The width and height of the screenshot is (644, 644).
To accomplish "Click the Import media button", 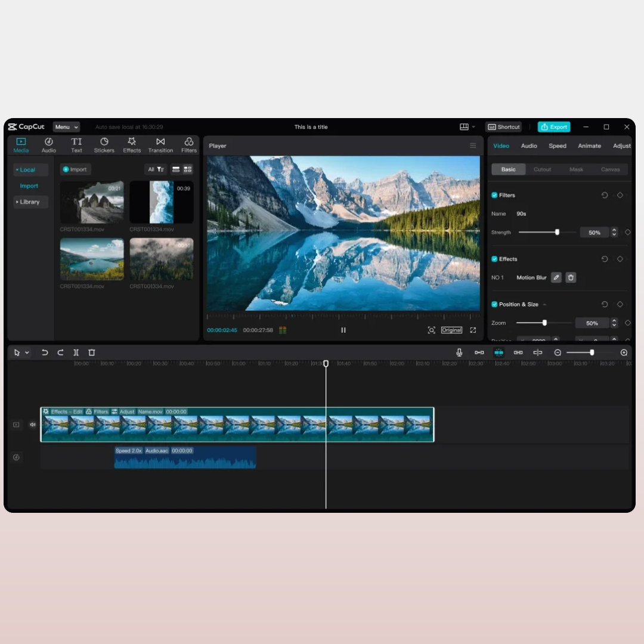I will pos(75,169).
